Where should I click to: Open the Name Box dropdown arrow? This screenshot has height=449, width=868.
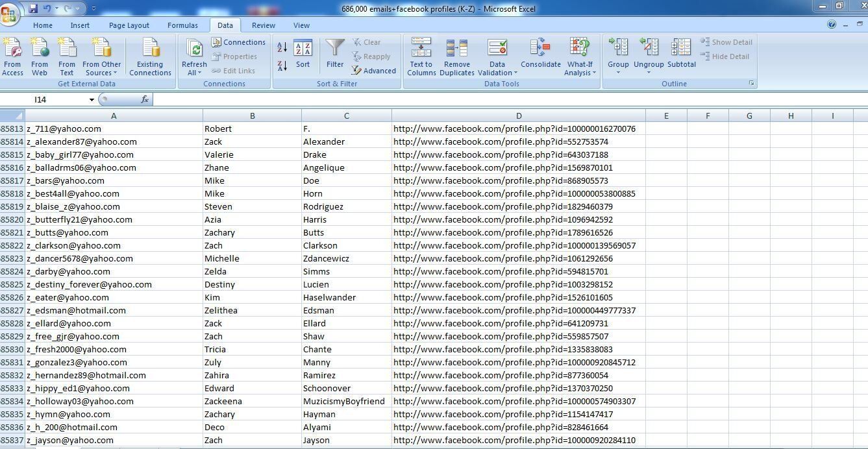pos(92,99)
